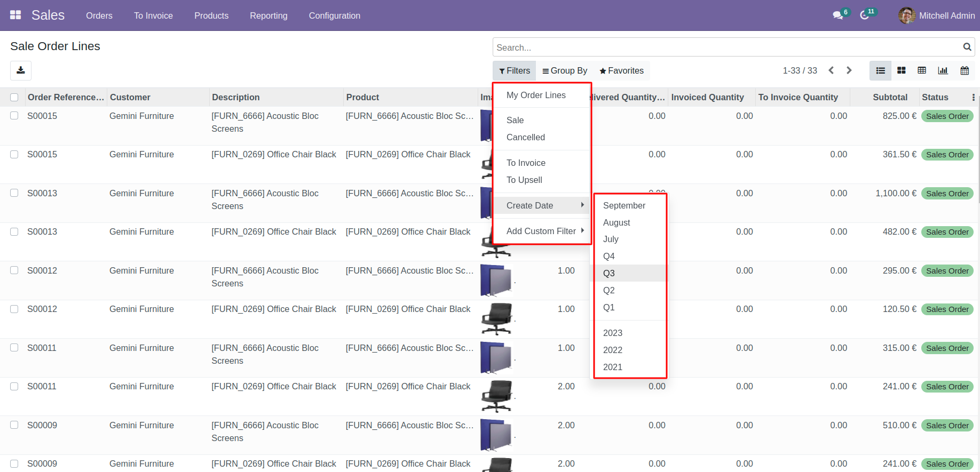
Task: Switch to calendar view
Action: pos(965,70)
